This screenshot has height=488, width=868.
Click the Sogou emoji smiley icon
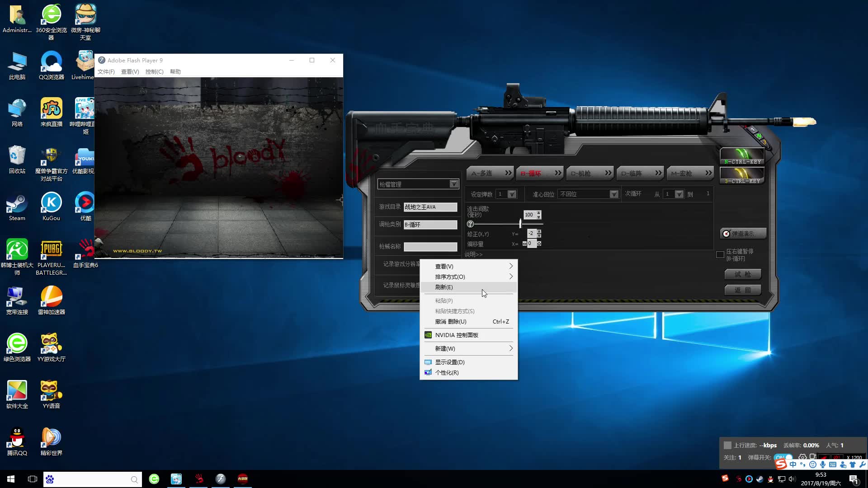813,465
